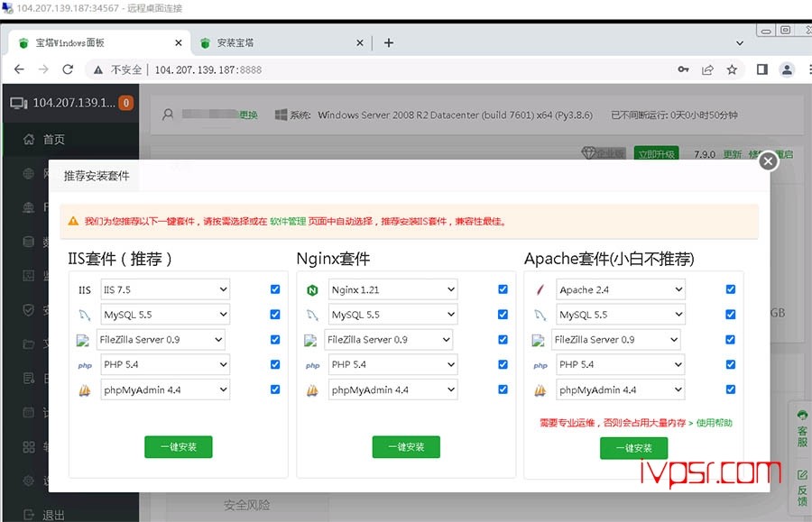Click the 客服 customer service icon
The image size is (812, 522).
pyautogui.click(x=802, y=415)
